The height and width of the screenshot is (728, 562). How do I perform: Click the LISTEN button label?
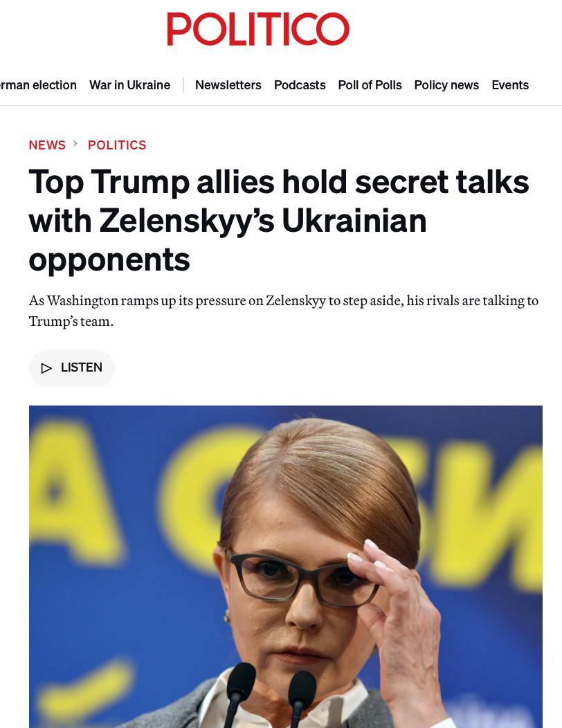[x=81, y=367]
